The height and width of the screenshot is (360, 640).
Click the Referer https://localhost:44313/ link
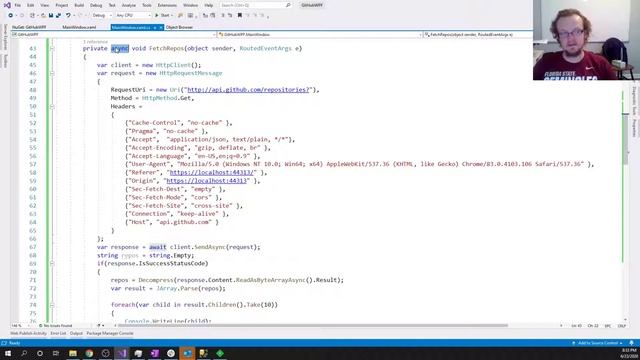tap(213, 173)
